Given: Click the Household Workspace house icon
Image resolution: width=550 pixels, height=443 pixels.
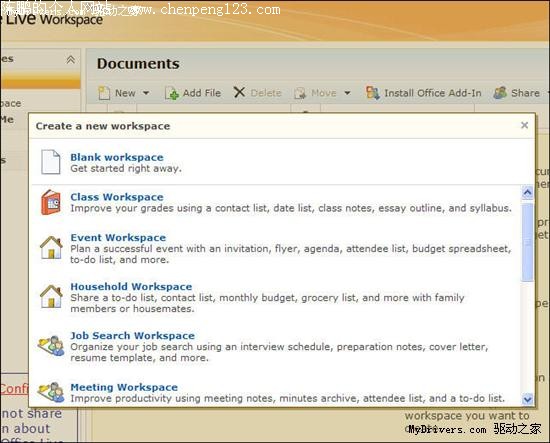Looking at the screenshot, I should 51,297.
